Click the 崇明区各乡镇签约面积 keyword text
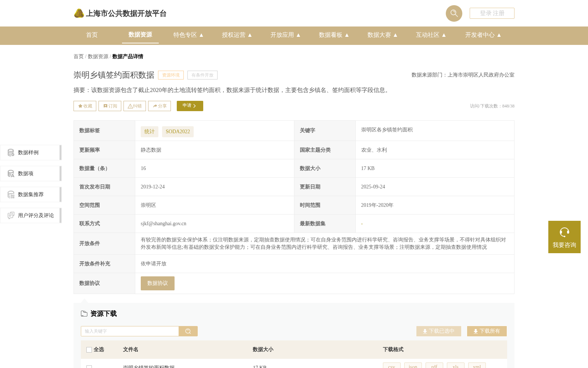 (x=387, y=130)
